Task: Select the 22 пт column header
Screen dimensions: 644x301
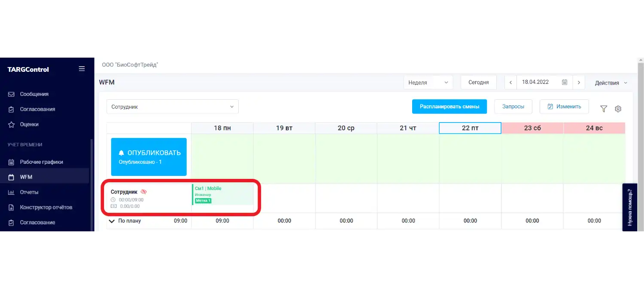Action: click(x=470, y=128)
